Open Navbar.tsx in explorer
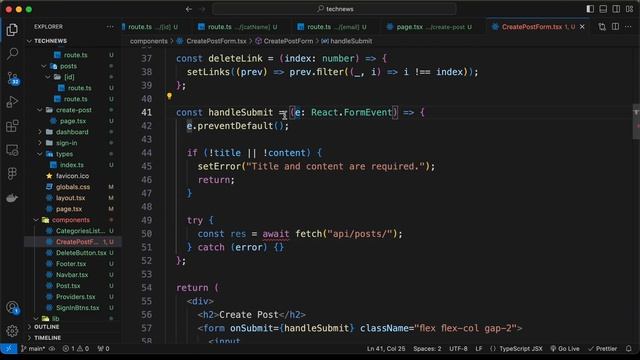Image resolution: width=640 pixels, height=360 pixels. (x=73, y=276)
